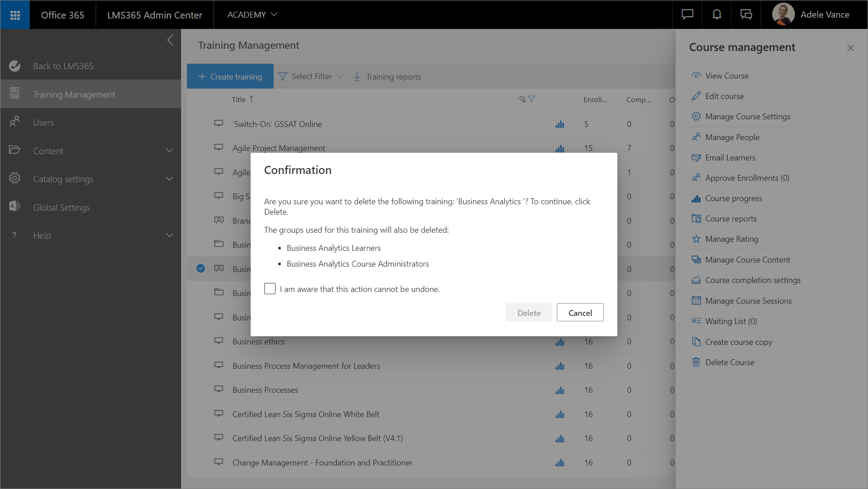
Task: Close the Course management panel
Action: pyautogui.click(x=850, y=48)
